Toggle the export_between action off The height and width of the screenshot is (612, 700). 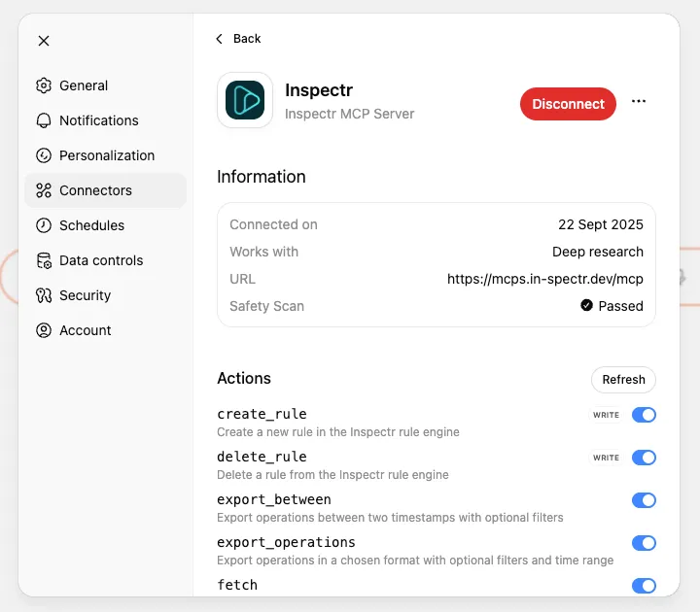pyautogui.click(x=644, y=500)
